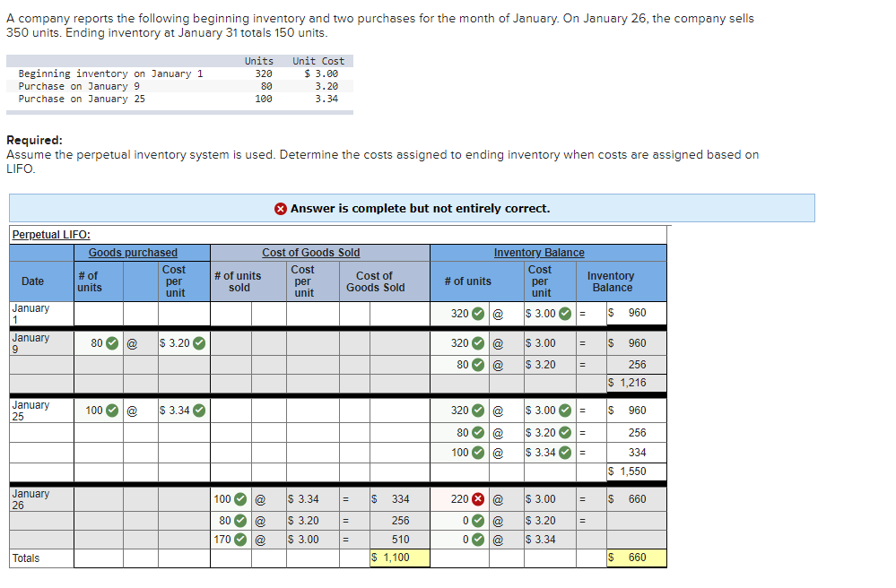Image resolution: width=896 pixels, height=588 pixels.
Task: Click the check beside 100 units sold on January 26
Action: tap(240, 499)
